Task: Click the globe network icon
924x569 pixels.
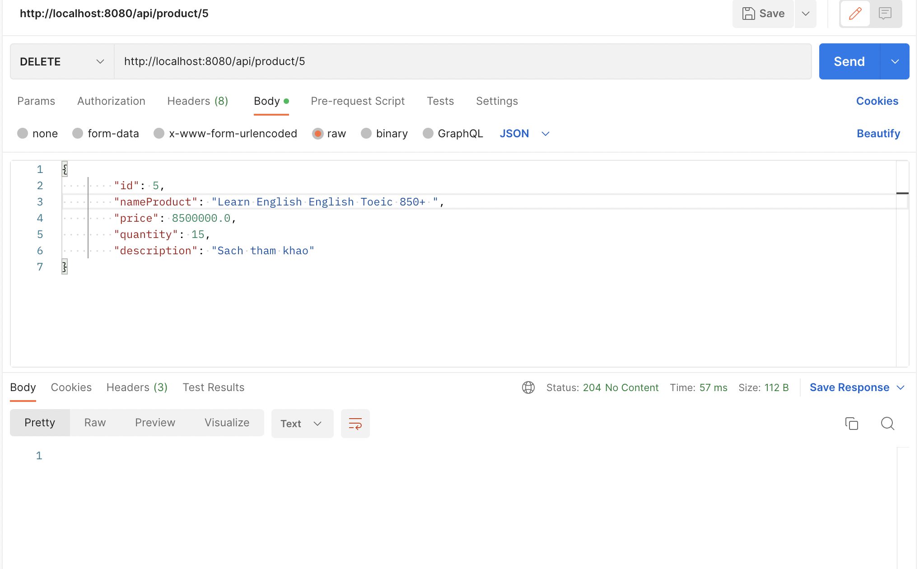Action: point(528,387)
